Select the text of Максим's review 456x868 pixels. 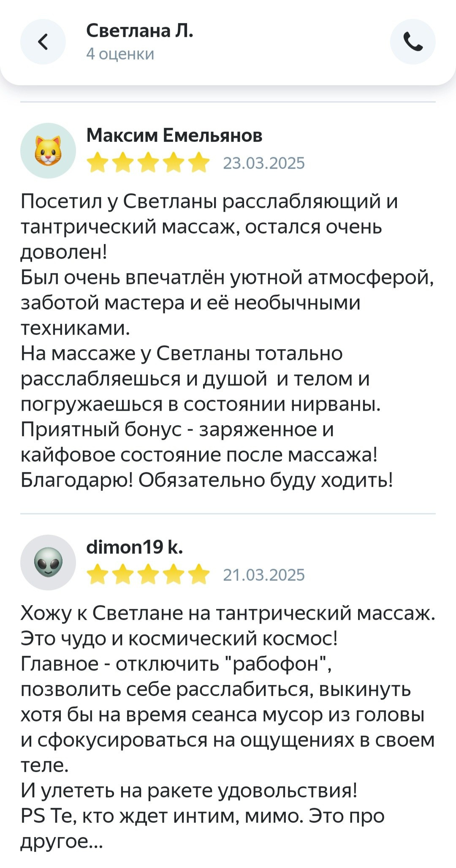point(211,338)
